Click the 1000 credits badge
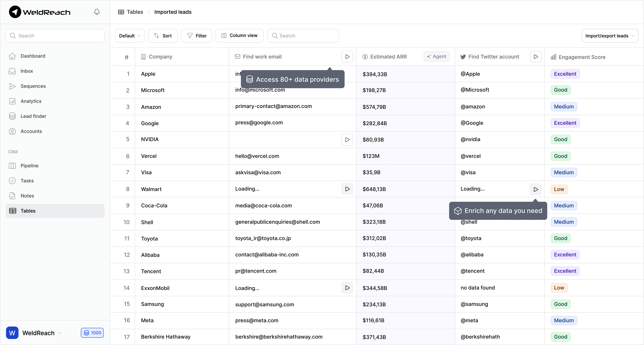 click(92, 333)
